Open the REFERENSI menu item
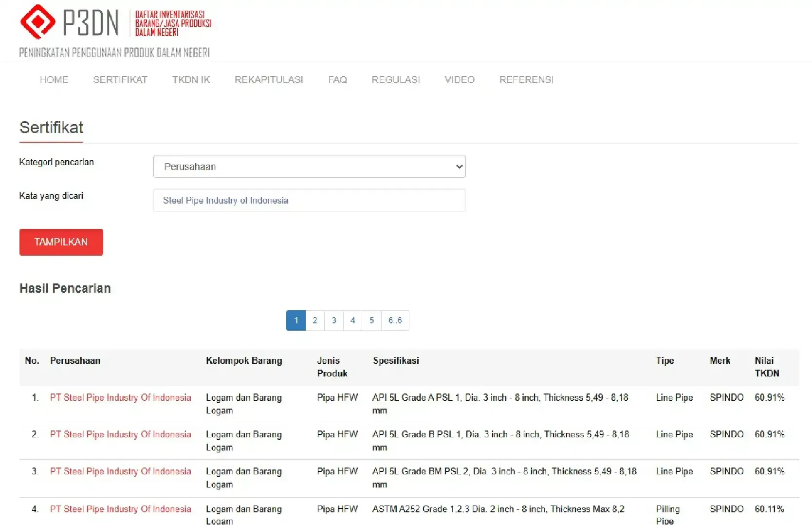This screenshot has width=812, height=525. coord(526,79)
